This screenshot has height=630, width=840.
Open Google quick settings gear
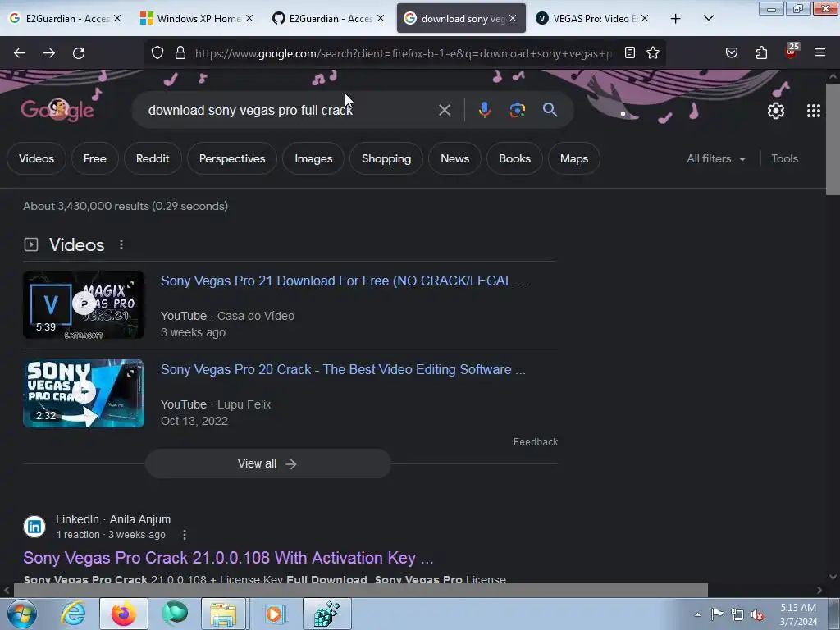pos(776,111)
